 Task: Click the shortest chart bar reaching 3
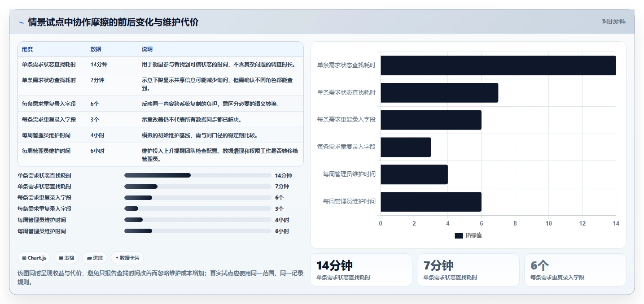coord(406,147)
